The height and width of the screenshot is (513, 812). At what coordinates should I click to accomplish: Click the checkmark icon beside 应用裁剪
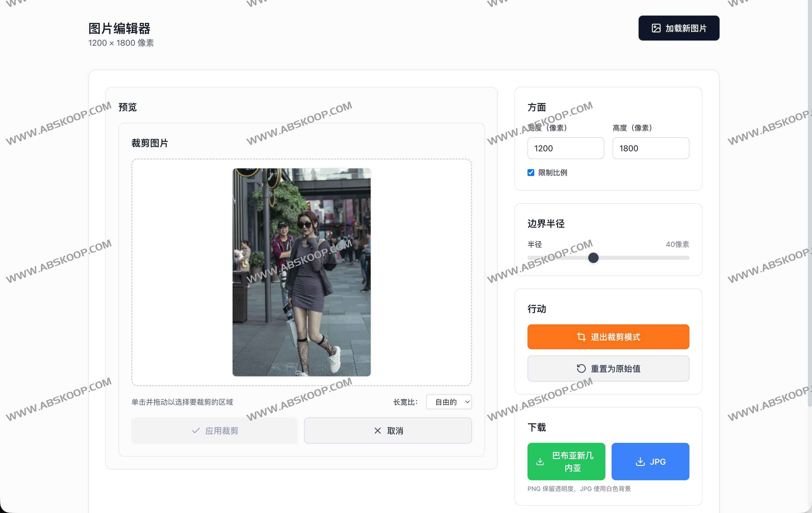tap(195, 431)
